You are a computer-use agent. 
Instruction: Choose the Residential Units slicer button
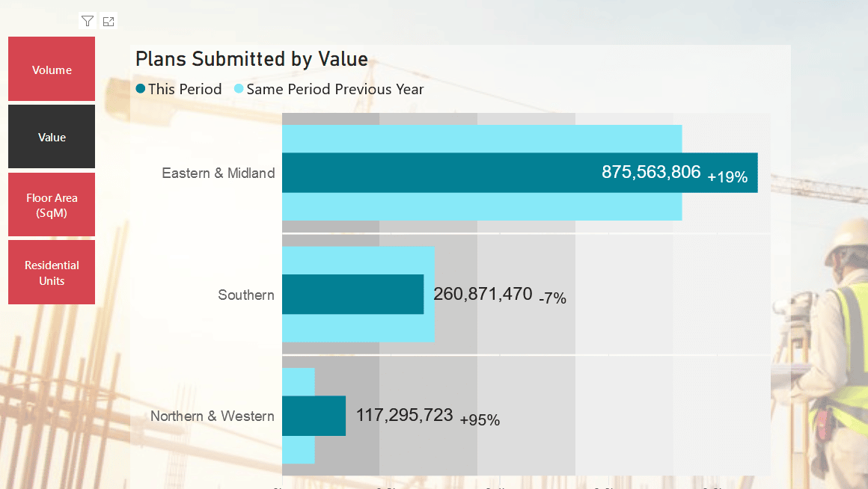point(52,272)
